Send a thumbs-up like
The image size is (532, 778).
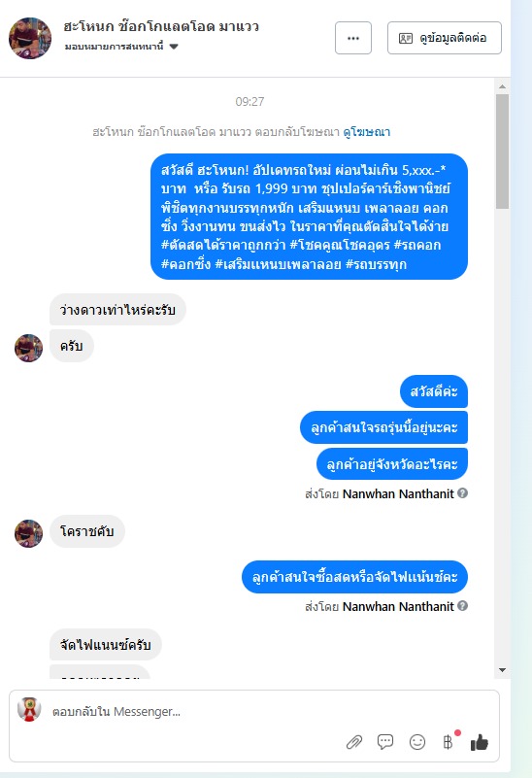tap(480, 742)
